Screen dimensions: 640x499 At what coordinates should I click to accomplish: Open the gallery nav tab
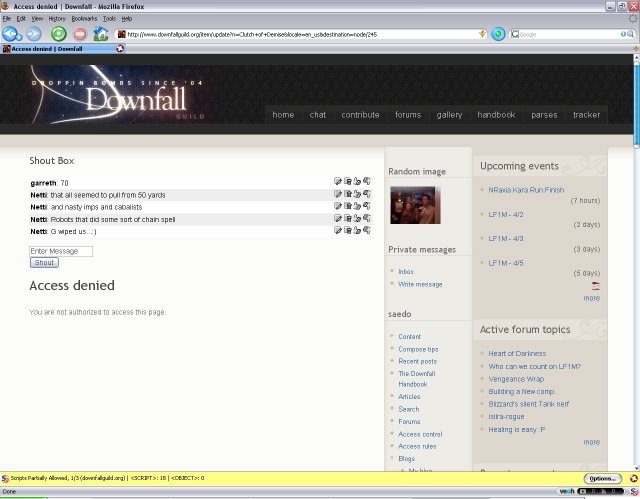point(449,115)
